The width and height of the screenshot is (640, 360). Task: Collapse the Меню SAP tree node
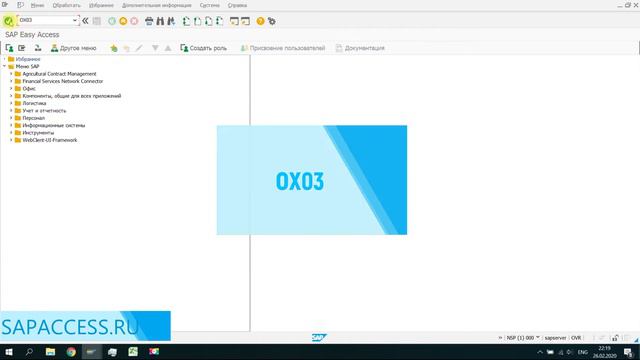point(4,66)
